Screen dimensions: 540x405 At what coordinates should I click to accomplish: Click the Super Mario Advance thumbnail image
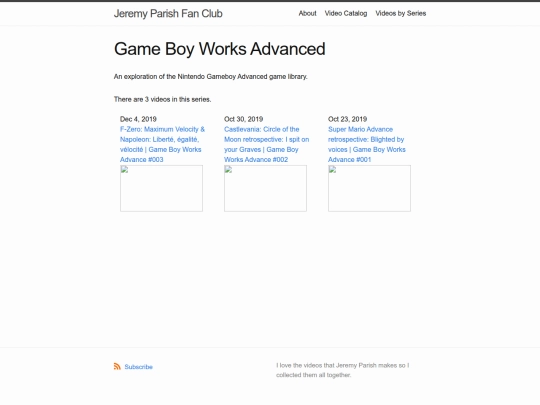370,188
